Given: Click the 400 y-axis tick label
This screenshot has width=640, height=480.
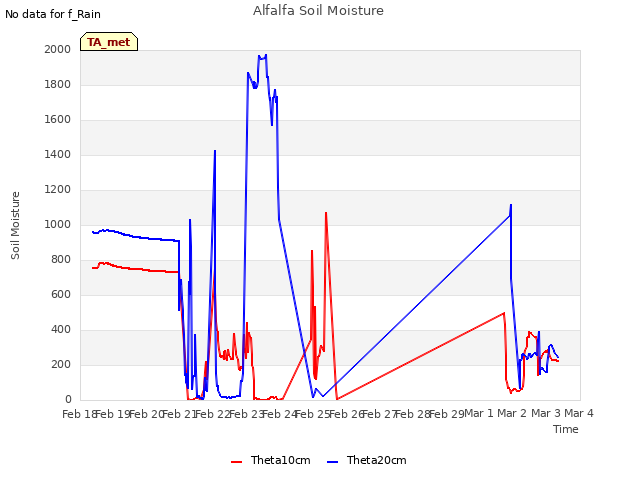Looking at the screenshot, I should click(x=61, y=329).
